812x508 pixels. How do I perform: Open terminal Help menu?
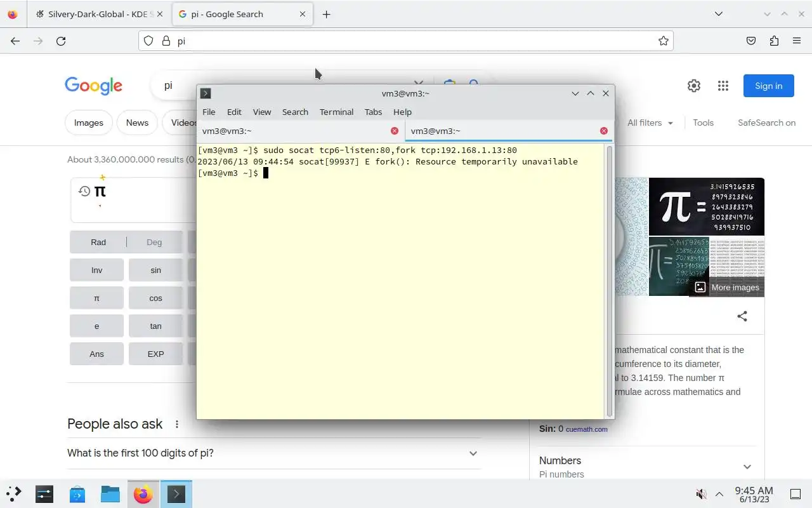pyautogui.click(x=402, y=112)
